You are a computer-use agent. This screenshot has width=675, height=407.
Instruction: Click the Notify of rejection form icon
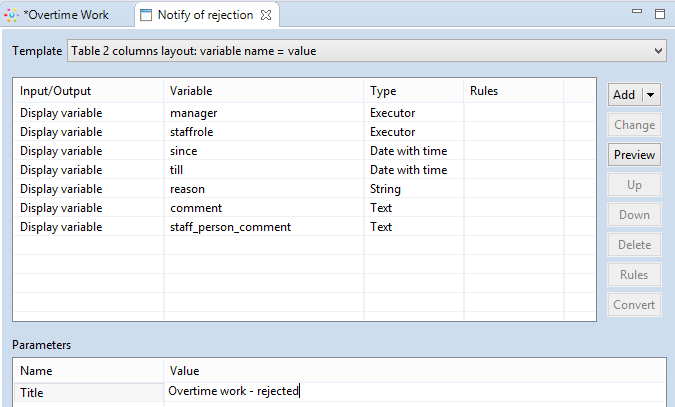pos(146,15)
